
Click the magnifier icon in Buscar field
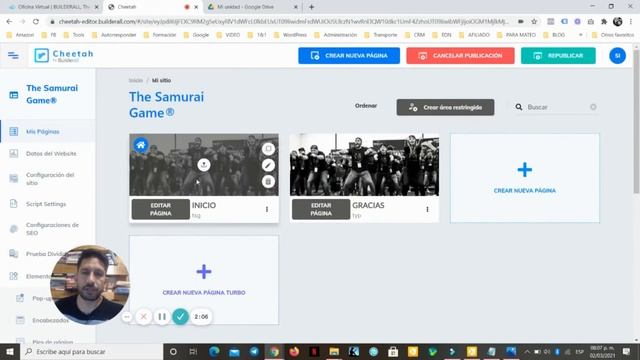point(518,107)
